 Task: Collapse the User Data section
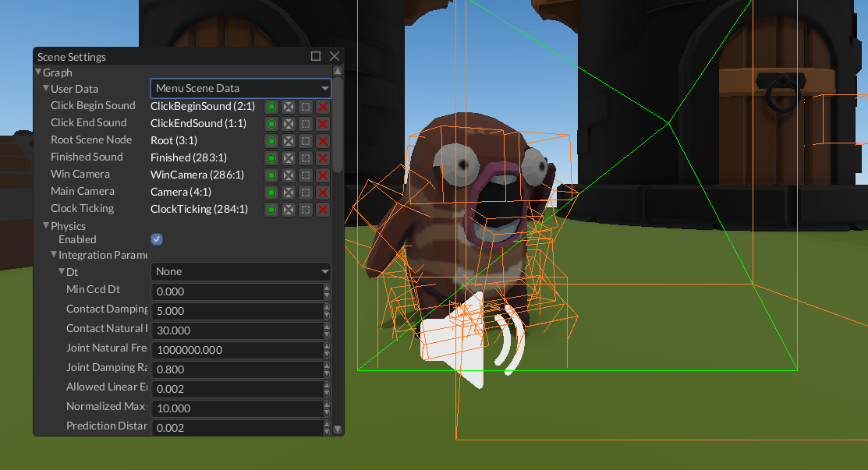(46, 89)
